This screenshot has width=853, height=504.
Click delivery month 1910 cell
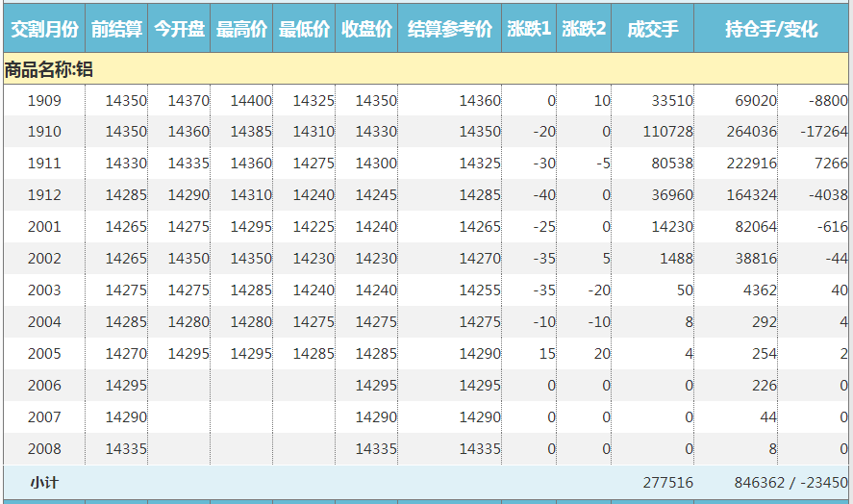pos(44,132)
